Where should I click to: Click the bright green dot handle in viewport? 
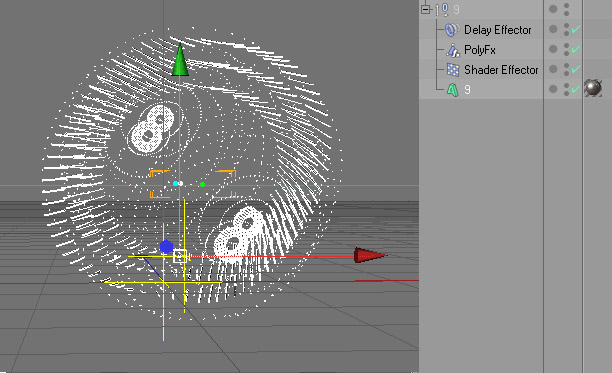202,185
